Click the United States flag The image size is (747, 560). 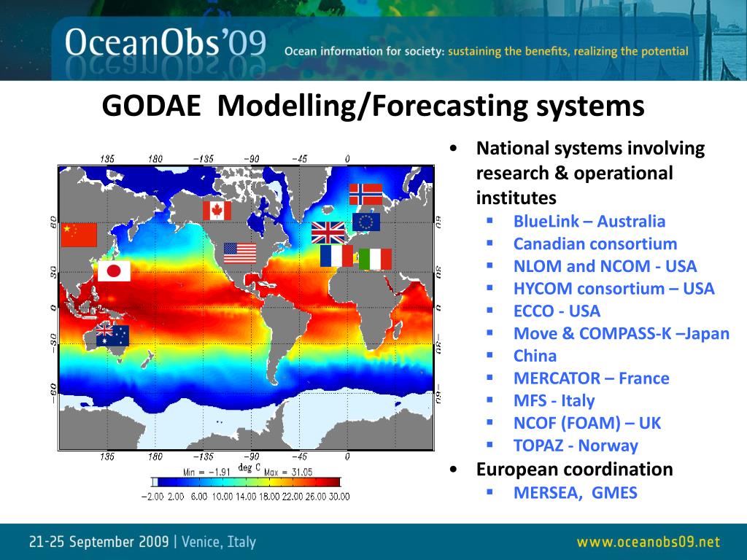240,253
